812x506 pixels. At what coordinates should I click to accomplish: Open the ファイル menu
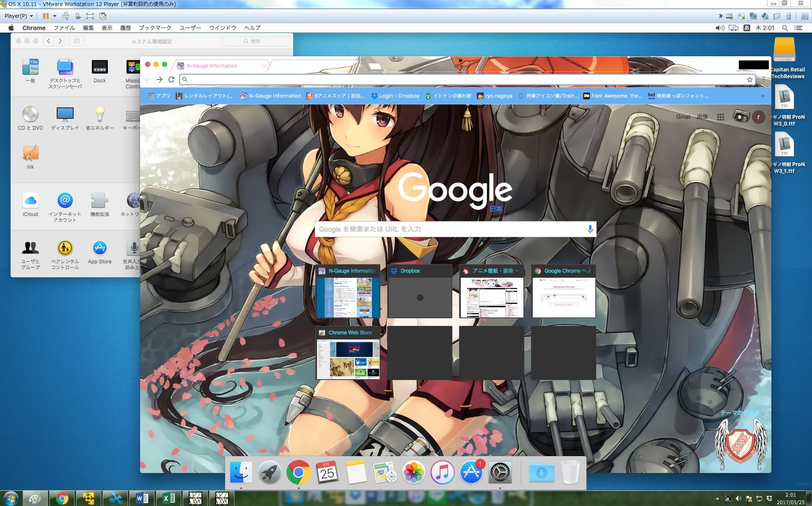[x=64, y=28]
